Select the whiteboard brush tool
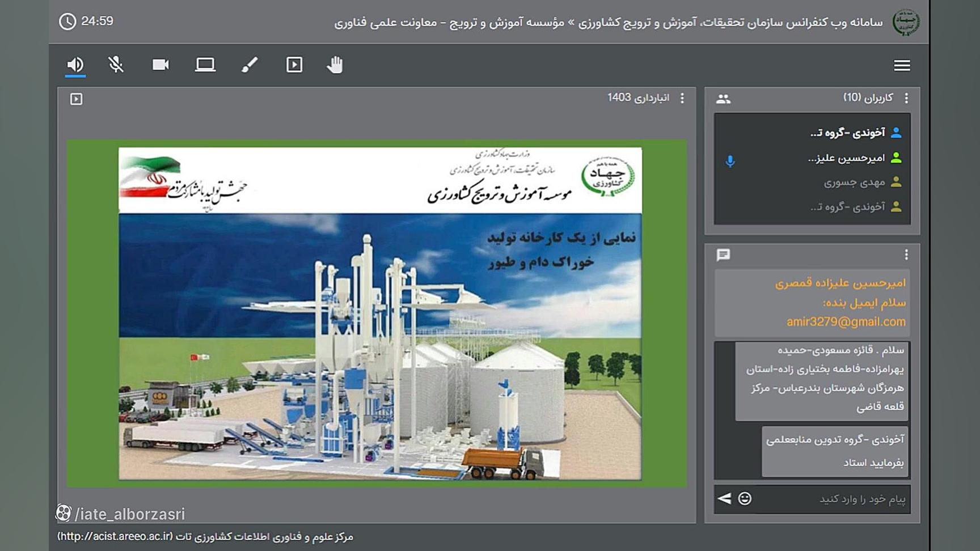The width and height of the screenshot is (980, 551). pyautogui.click(x=250, y=65)
